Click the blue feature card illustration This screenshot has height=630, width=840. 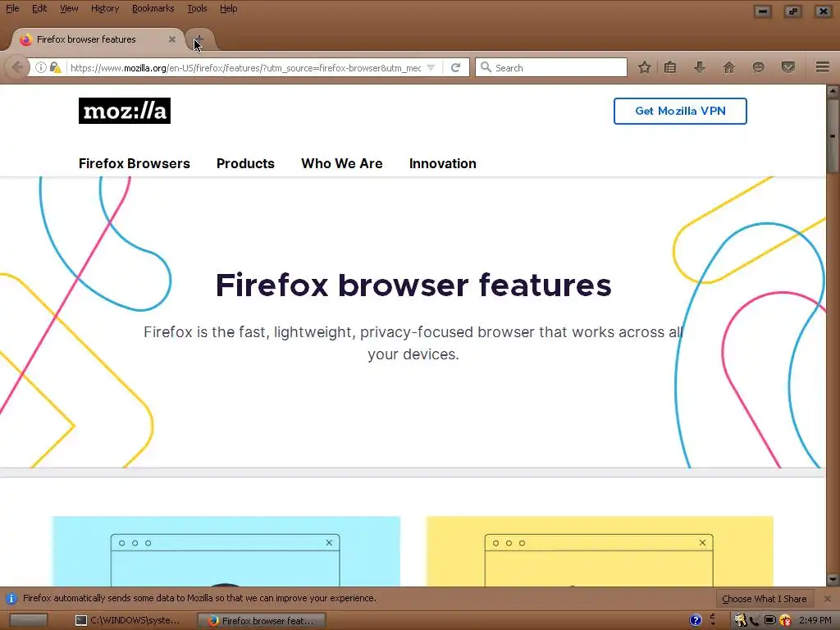tap(226, 550)
